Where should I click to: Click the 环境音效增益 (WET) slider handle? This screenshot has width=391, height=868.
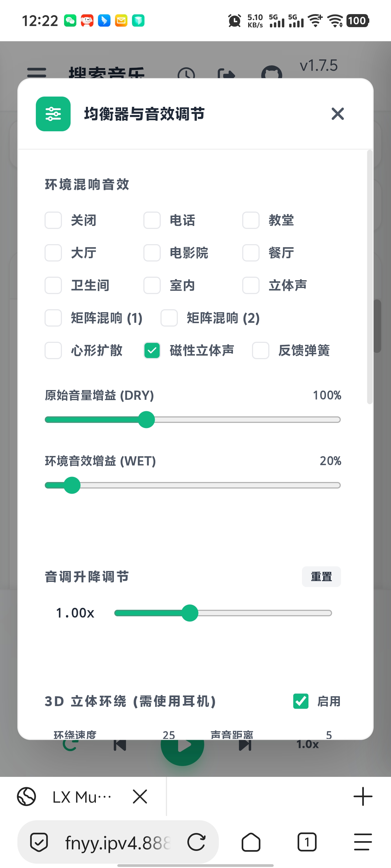(72, 485)
